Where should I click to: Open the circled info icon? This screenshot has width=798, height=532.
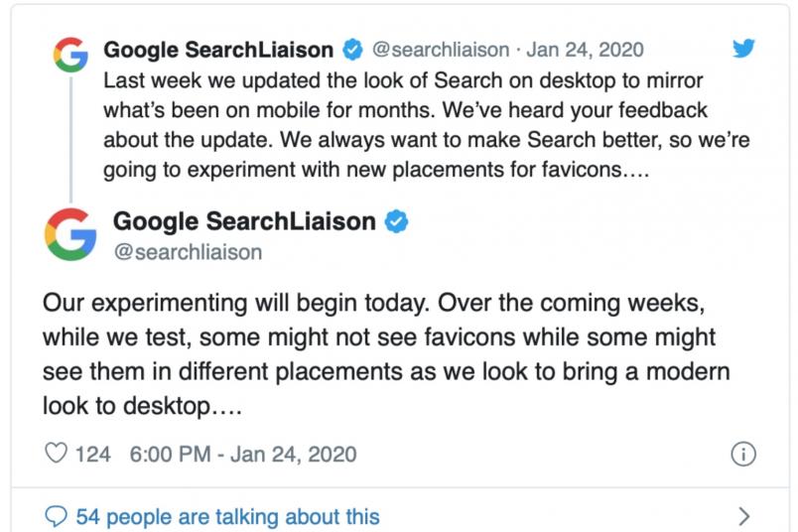click(743, 455)
